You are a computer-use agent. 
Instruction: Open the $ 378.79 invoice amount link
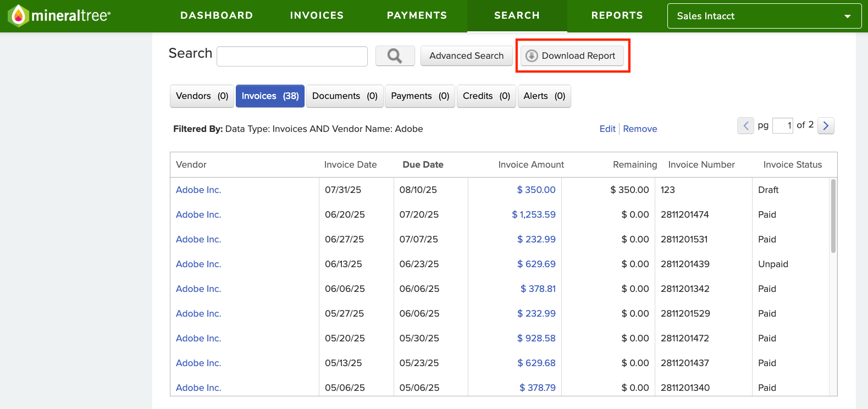coord(538,388)
